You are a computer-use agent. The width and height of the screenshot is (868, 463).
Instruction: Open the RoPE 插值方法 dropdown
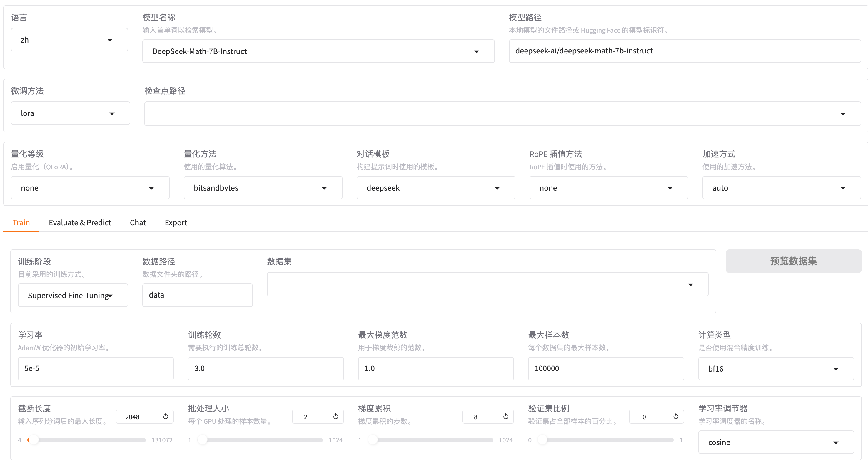(x=609, y=188)
